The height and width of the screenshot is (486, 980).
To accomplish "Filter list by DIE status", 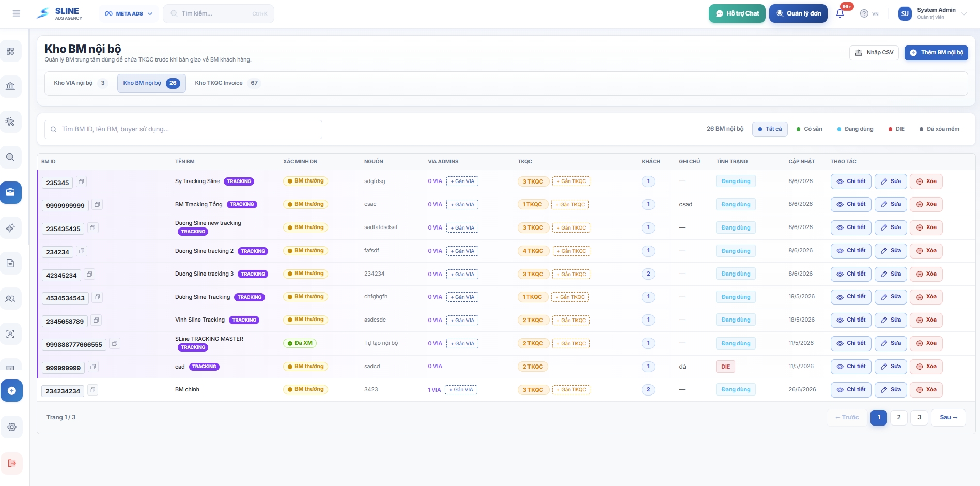I will [x=896, y=129].
